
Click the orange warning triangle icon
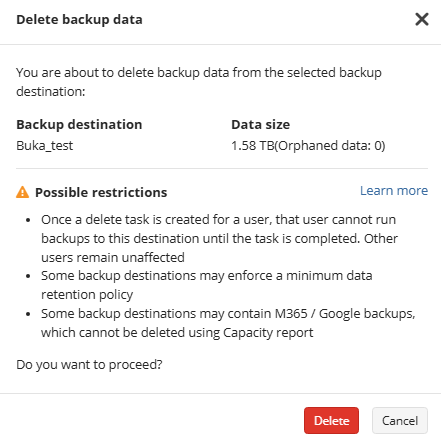coord(22,192)
